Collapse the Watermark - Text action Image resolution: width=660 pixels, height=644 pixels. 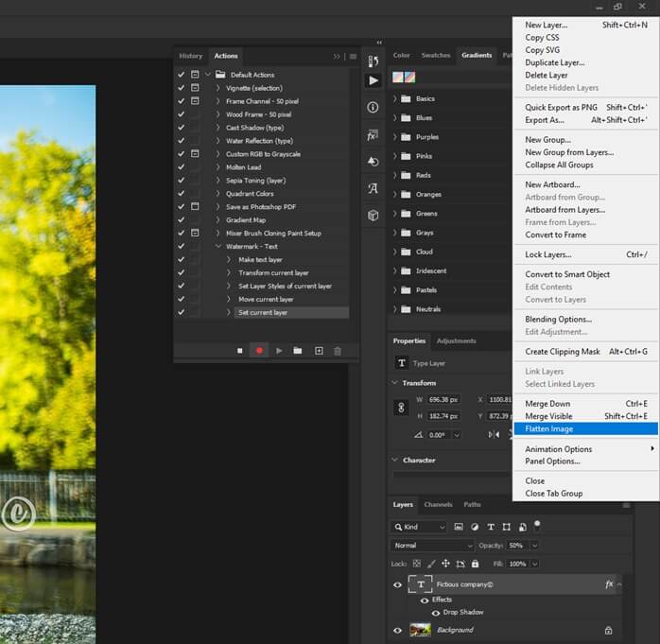tap(218, 246)
